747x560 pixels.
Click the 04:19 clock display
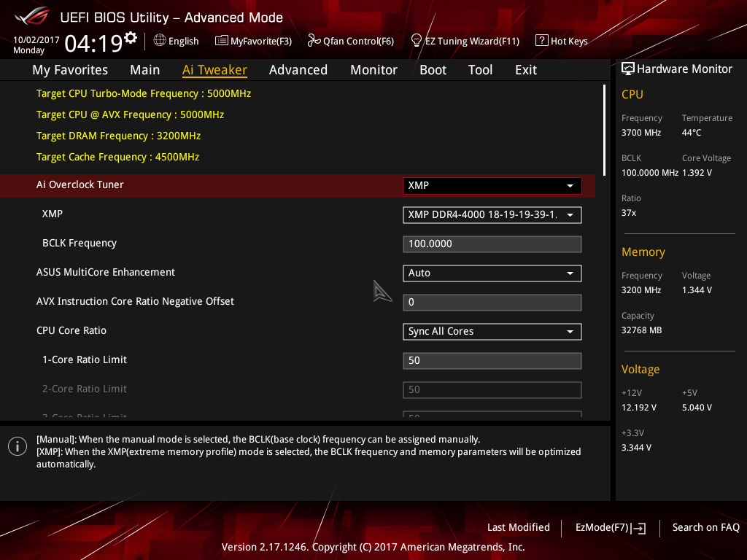[94, 44]
